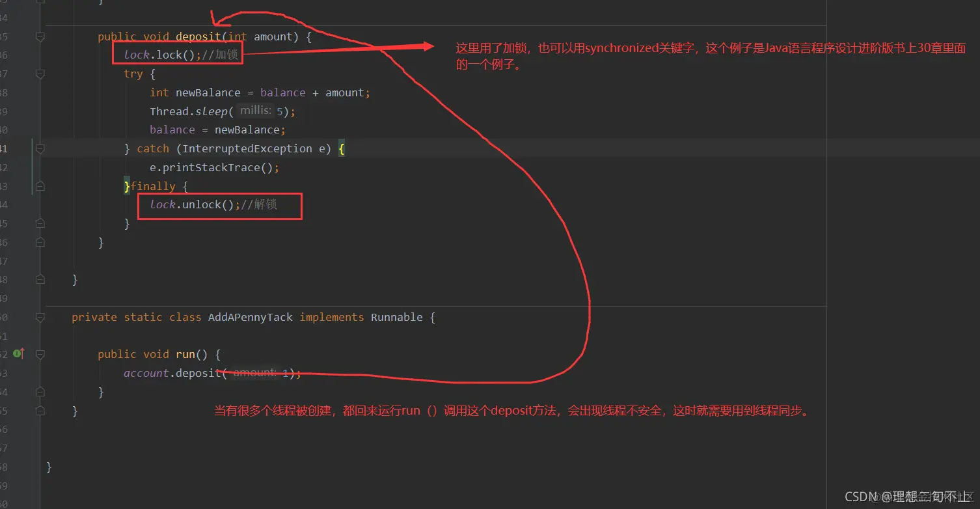Collapse the catch block fold marker
Screen dimensions: 980x509
[x=40, y=149]
